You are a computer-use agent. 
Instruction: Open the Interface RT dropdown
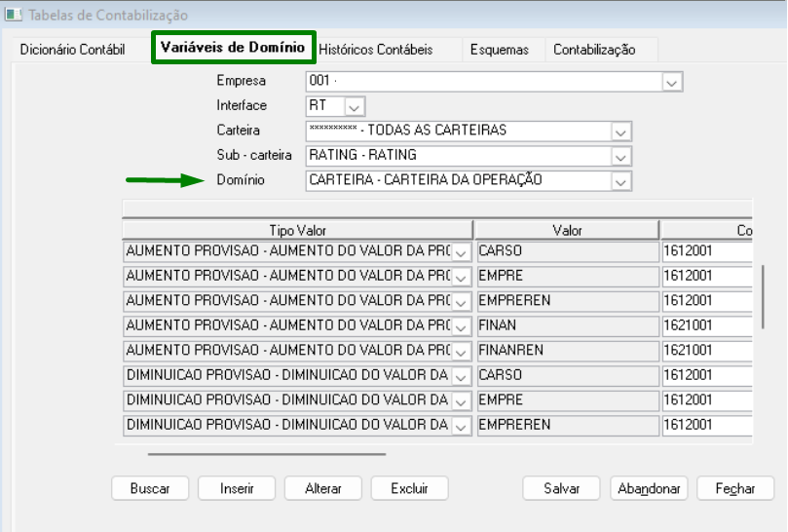[355, 106]
